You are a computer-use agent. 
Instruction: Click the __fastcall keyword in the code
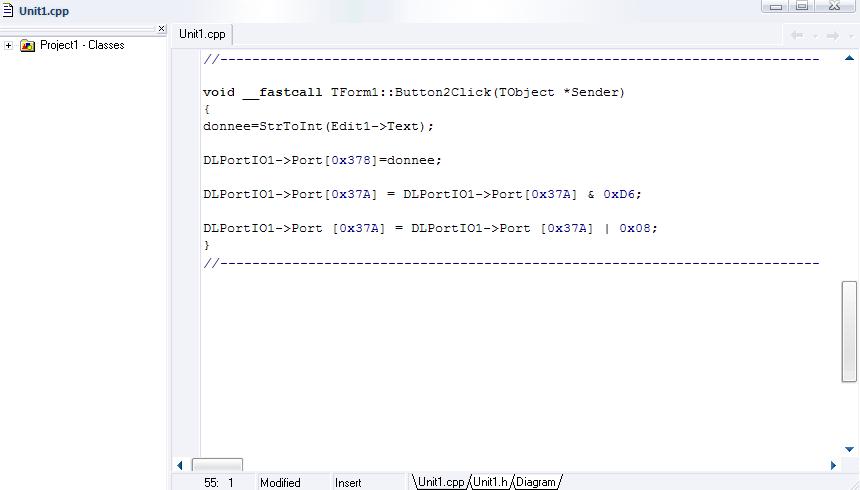[x=282, y=93]
